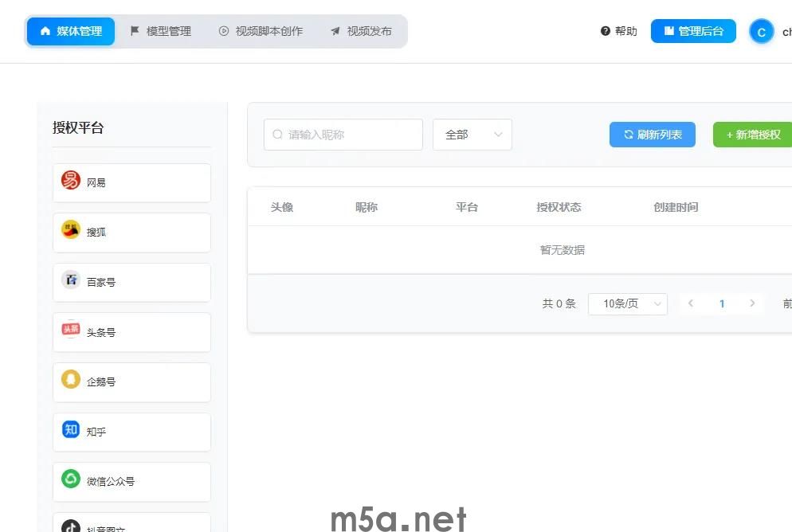Select 头条号 platform
This screenshot has height=532, width=792.
coord(131,332)
